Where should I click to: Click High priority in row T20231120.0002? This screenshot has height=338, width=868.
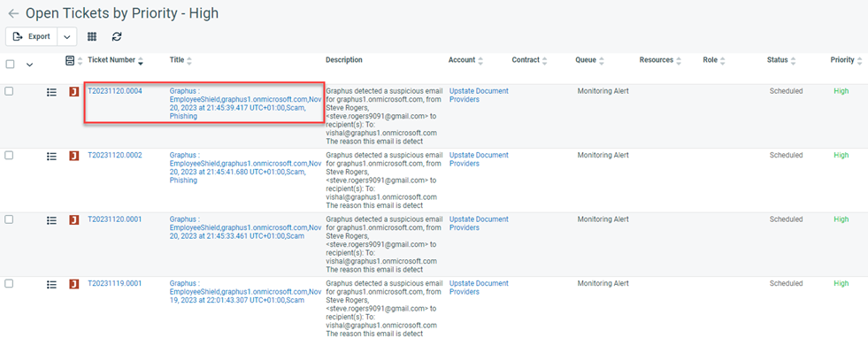[841, 156]
